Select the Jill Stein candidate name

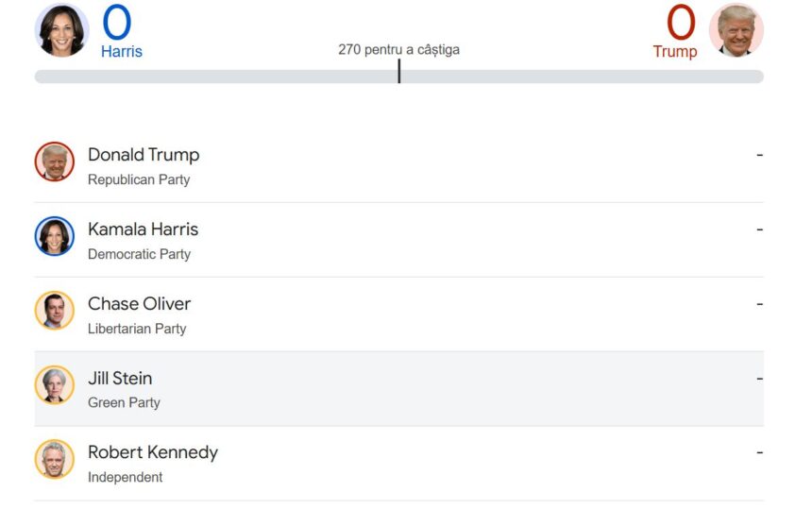point(120,379)
